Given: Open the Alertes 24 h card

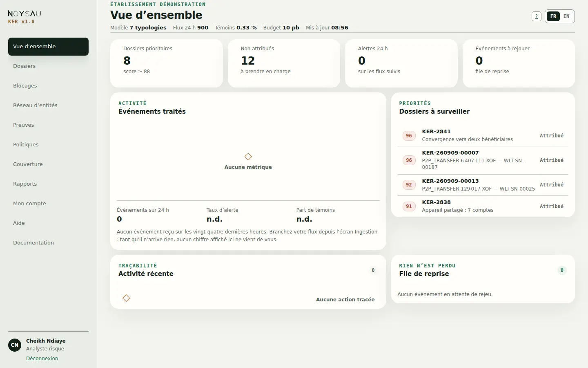Looking at the screenshot, I should (x=401, y=63).
